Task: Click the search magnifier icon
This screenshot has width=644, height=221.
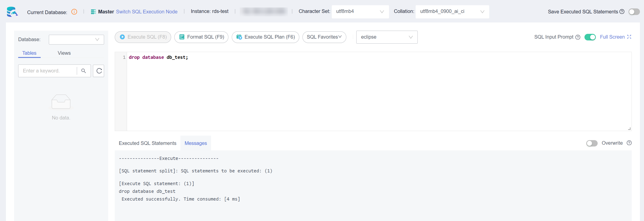Action: pyautogui.click(x=83, y=71)
